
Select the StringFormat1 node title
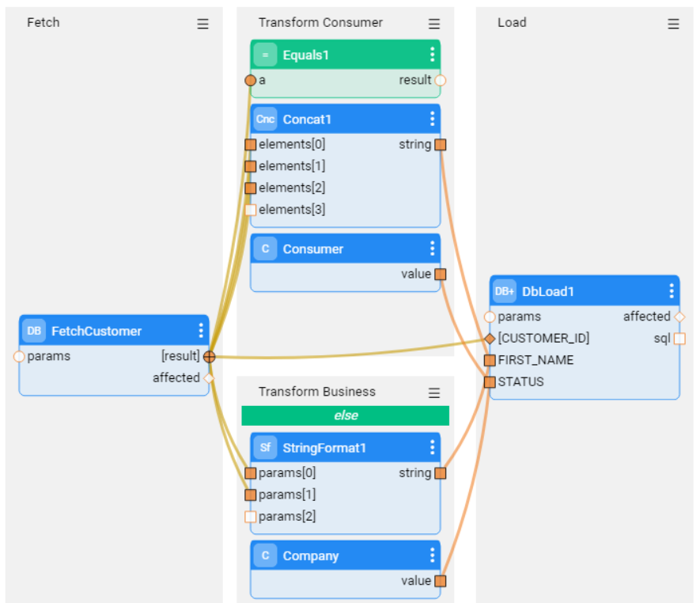coord(324,448)
